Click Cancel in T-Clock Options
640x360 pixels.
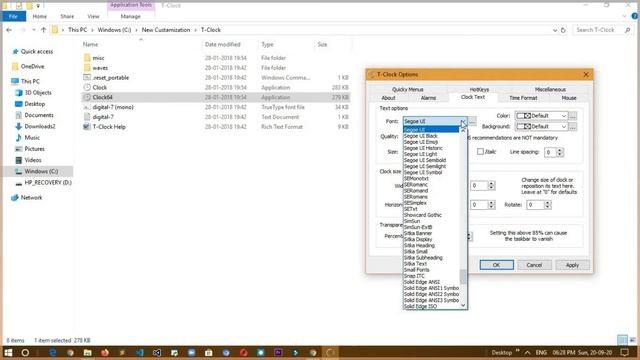point(534,265)
